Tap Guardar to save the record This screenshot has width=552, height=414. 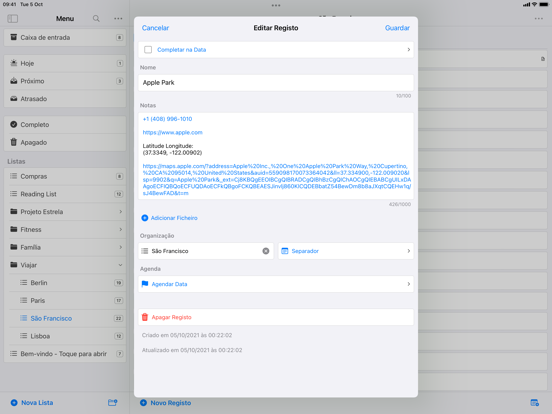[397, 28]
